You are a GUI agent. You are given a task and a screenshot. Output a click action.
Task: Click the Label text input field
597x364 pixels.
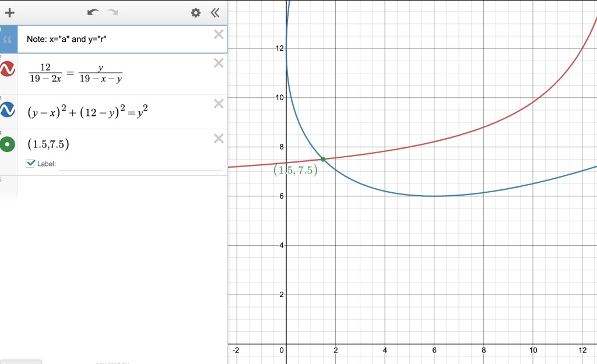point(140,164)
